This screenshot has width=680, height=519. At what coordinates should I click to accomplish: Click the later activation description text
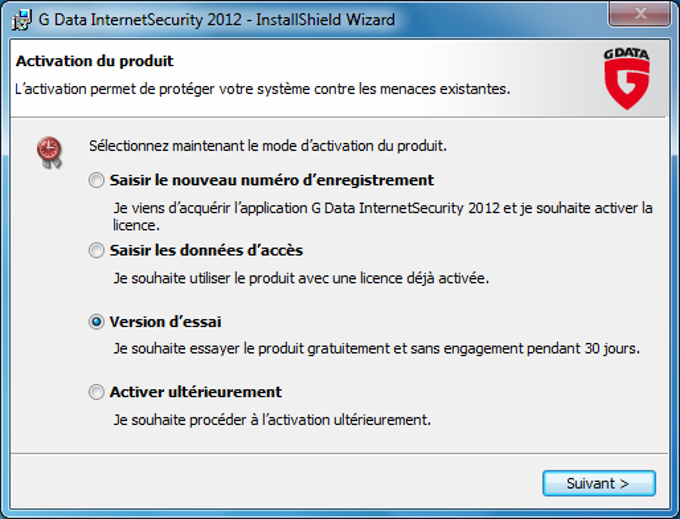pyautogui.click(x=272, y=419)
